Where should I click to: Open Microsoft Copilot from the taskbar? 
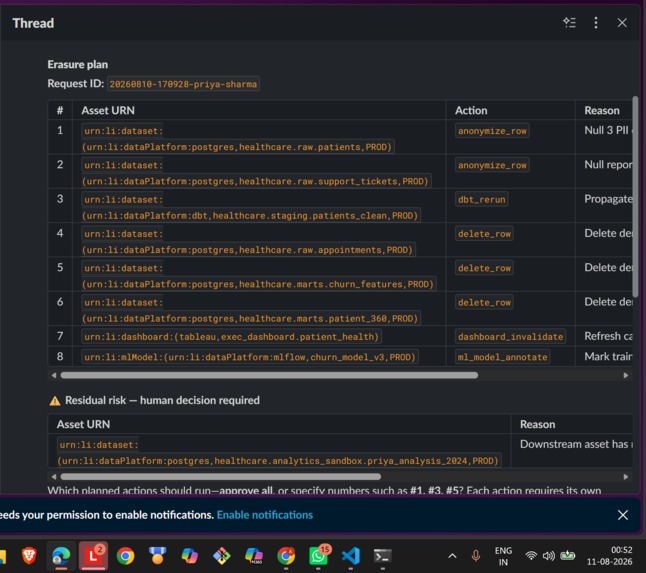pyautogui.click(x=190, y=556)
